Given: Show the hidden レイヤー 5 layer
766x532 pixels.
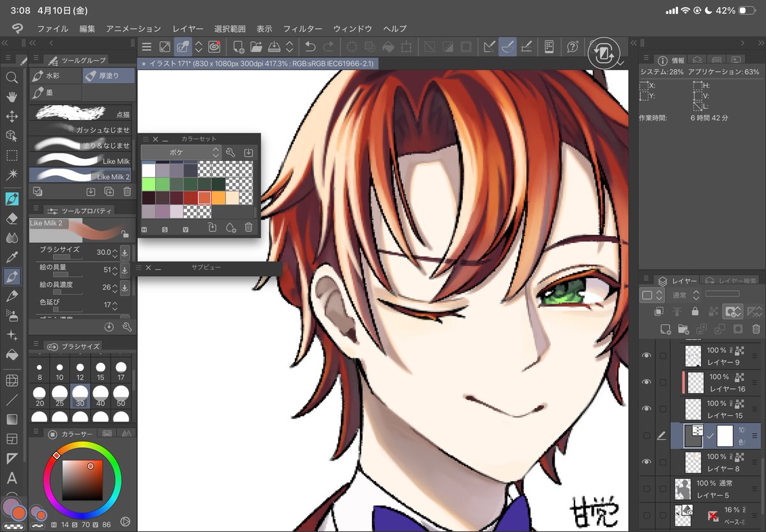Looking at the screenshot, I should point(647,489).
